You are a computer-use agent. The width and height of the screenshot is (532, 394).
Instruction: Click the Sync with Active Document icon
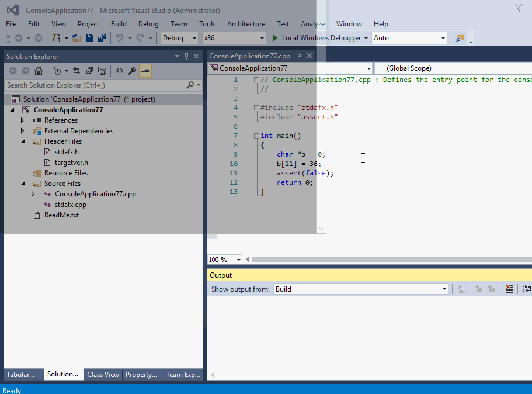(x=77, y=71)
